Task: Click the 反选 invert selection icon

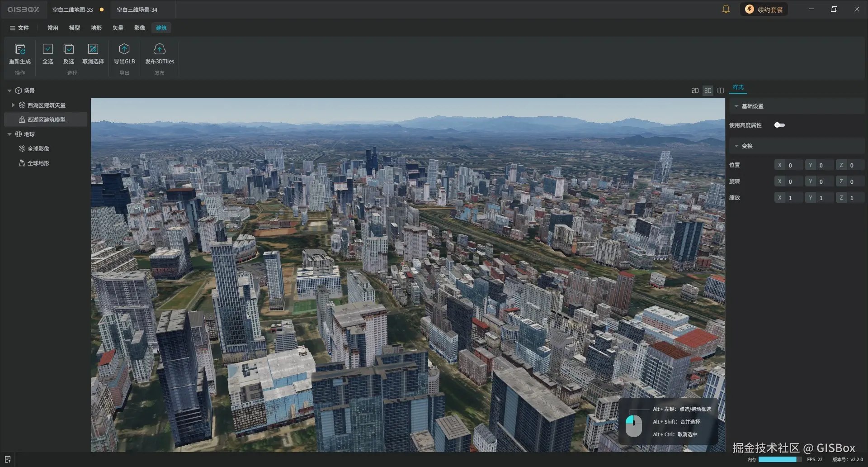Action: pos(69,49)
